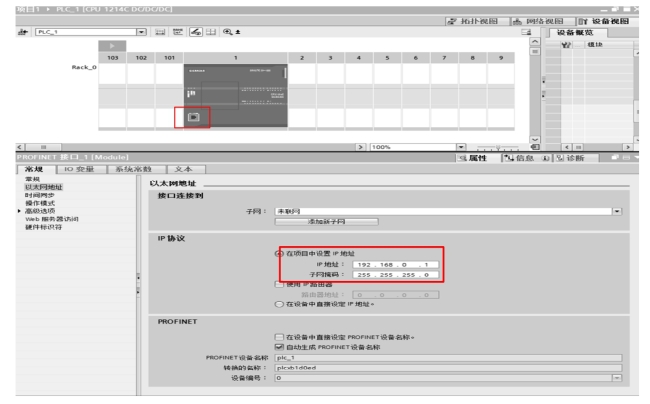Click the 转换的名称 field
The width and height of the screenshot is (650, 404).
tap(448, 368)
